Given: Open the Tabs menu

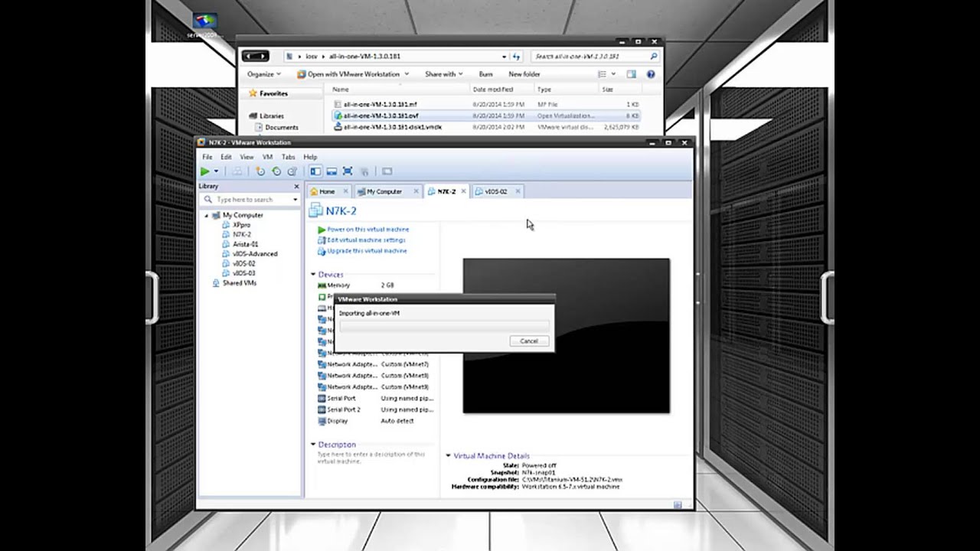Looking at the screenshot, I should click(x=288, y=157).
